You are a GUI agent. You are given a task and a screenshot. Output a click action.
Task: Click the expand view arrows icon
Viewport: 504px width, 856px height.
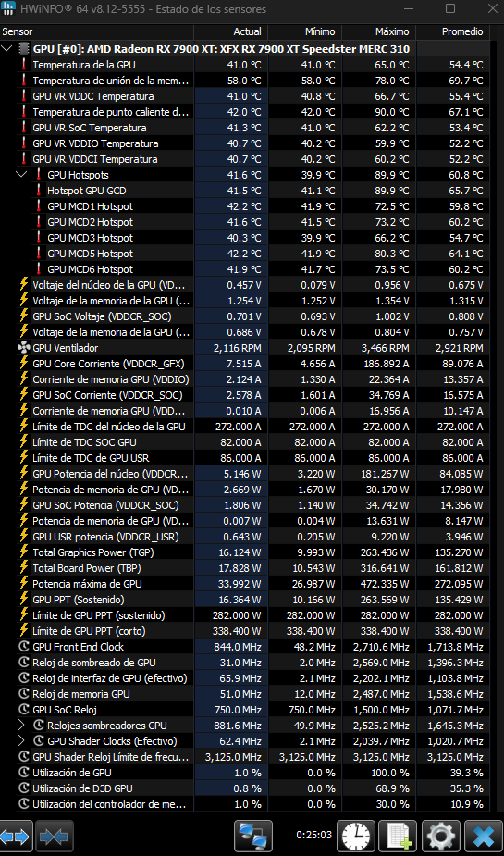(x=15, y=836)
